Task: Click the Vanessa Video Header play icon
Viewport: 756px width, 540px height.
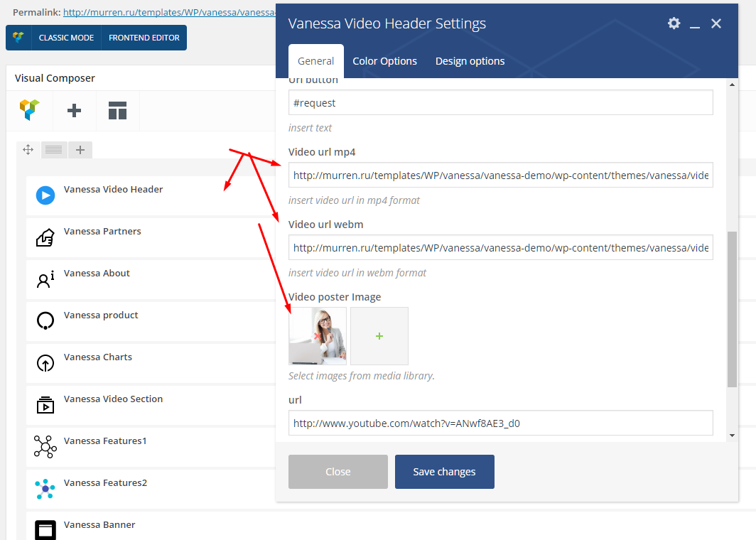Action: pyautogui.click(x=45, y=195)
